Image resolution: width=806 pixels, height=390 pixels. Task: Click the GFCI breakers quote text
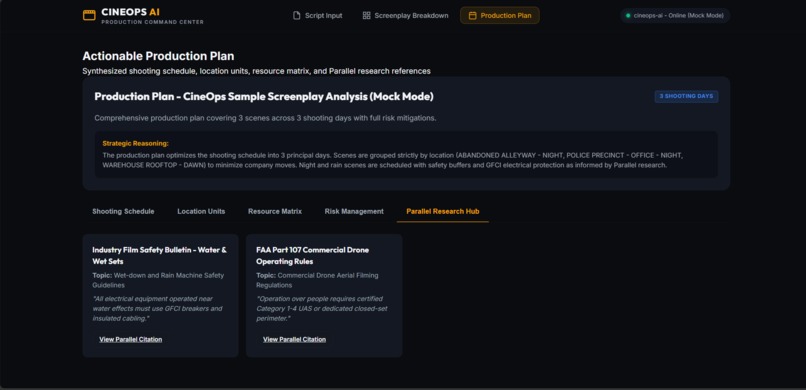pos(157,308)
